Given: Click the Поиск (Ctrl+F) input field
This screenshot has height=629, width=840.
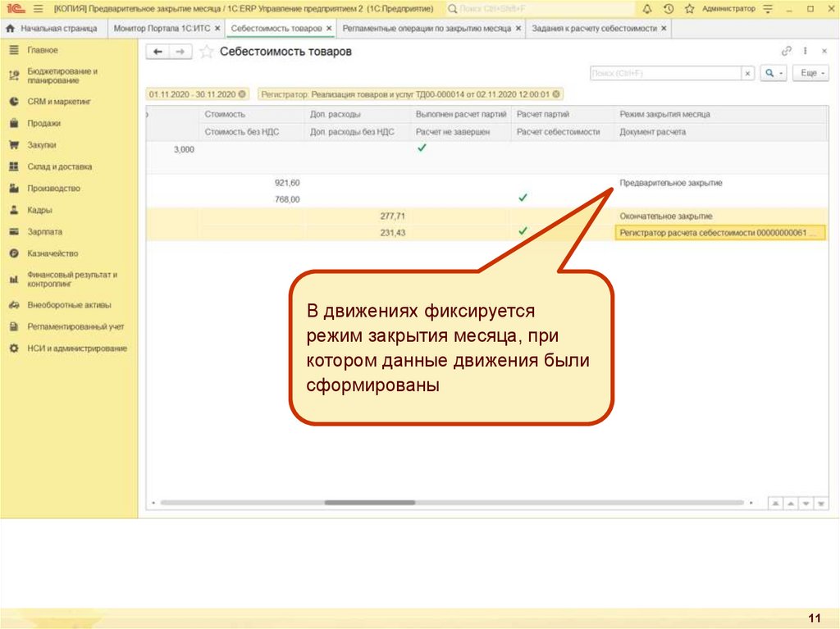Looking at the screenshot, I should (x=664, y=73).
